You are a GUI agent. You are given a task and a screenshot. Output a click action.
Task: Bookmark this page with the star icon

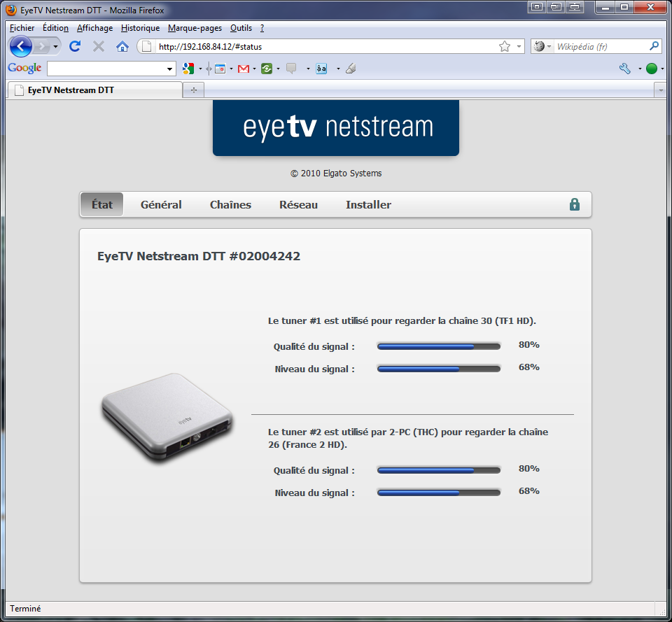(505, 46)
